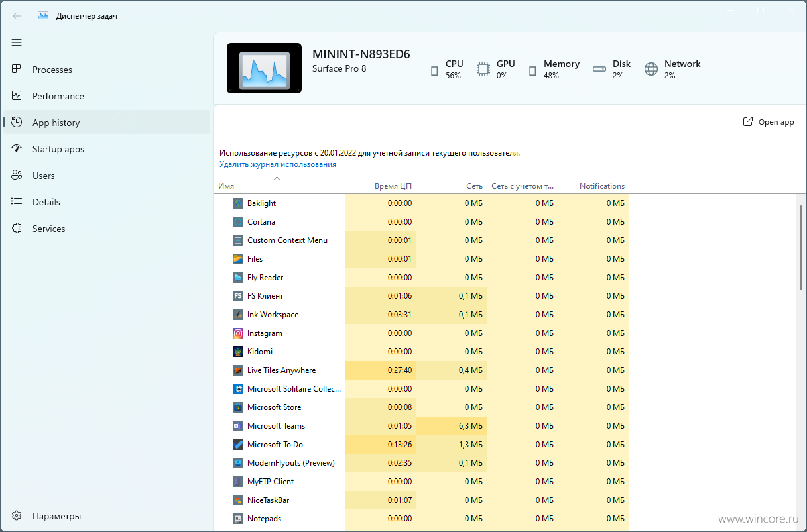Click the FS Клиент app icon
The image size is (807, 532).
coord(238,296)
